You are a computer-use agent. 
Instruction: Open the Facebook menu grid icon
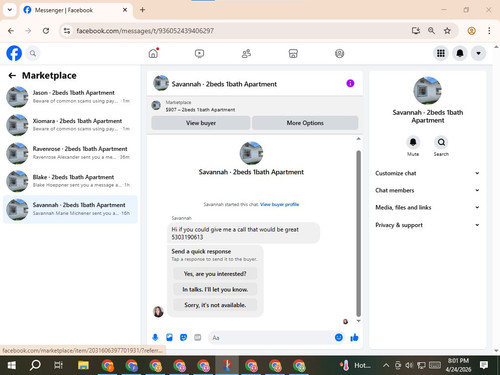(x=441, y=53)
